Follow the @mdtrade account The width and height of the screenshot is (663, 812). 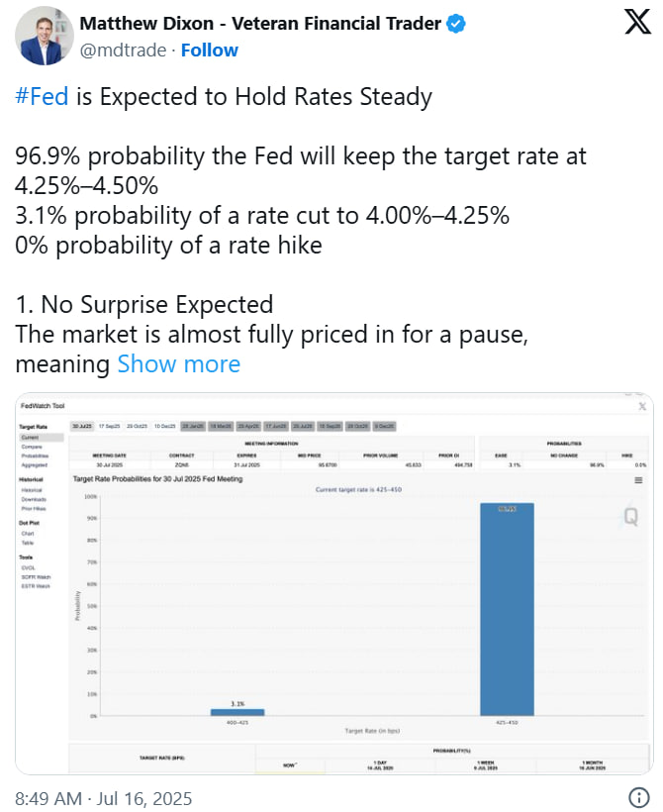click(209, 50)
